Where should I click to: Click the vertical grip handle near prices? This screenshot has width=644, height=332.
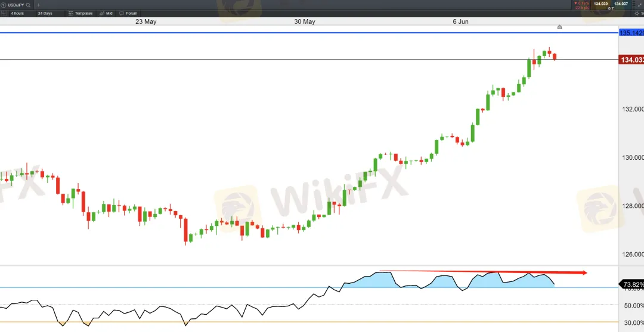[634, 5]
